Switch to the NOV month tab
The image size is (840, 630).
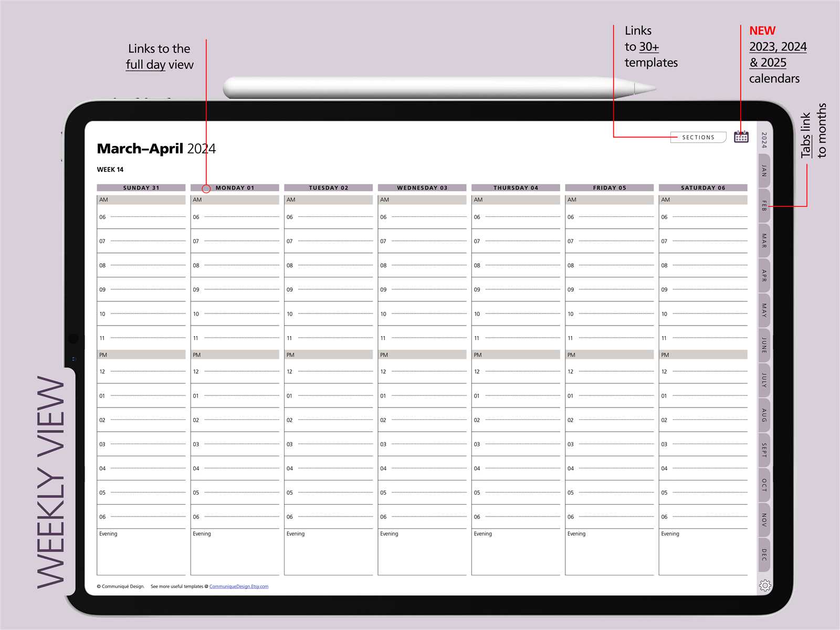pyautogui.click(x=764, y=520)
